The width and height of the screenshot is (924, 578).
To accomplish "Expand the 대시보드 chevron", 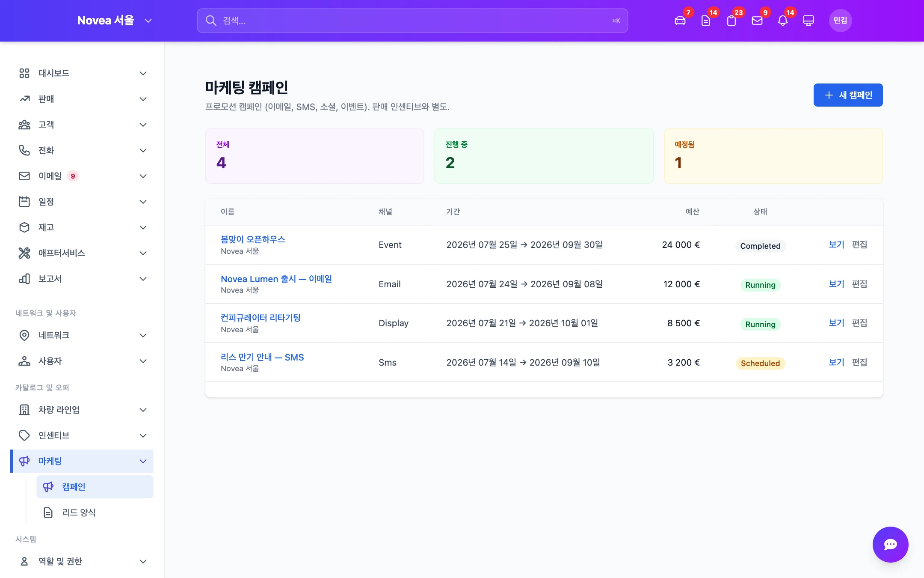I will tap(143, 73).
